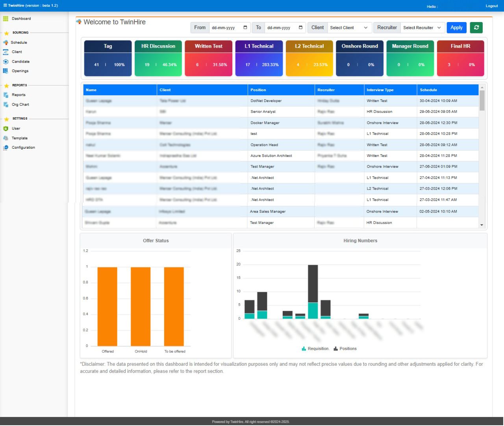Open the Select Client dropdown
504x426 pixels.
pyautogui.click(x=349, y=28)
